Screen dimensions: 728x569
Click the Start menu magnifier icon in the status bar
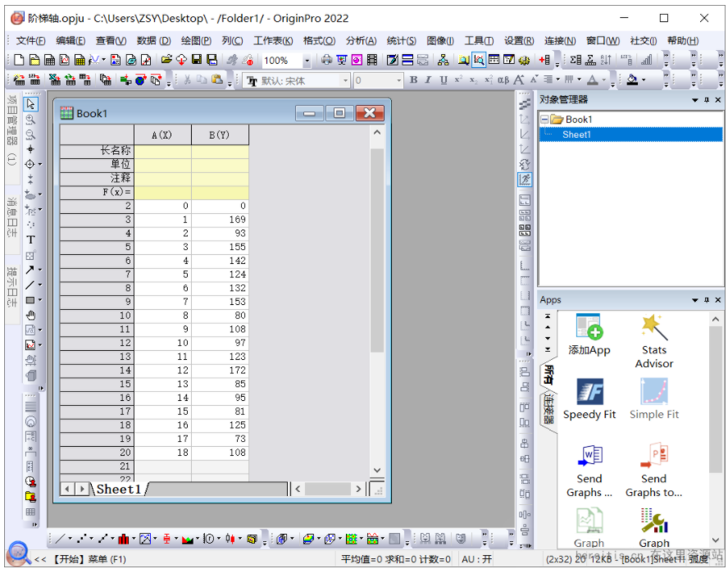pyautogui.click(x=18, y=553)
